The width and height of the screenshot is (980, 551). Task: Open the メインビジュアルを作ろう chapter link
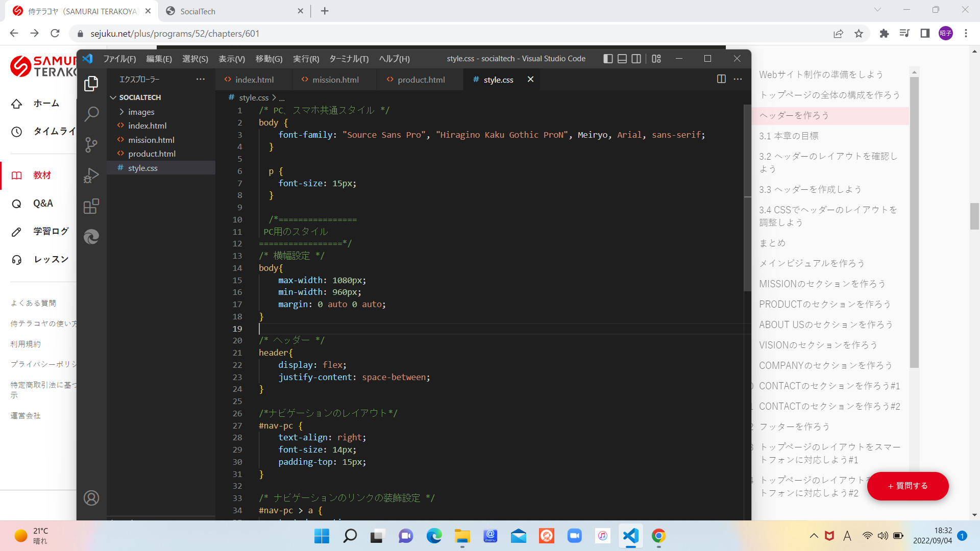812,263
